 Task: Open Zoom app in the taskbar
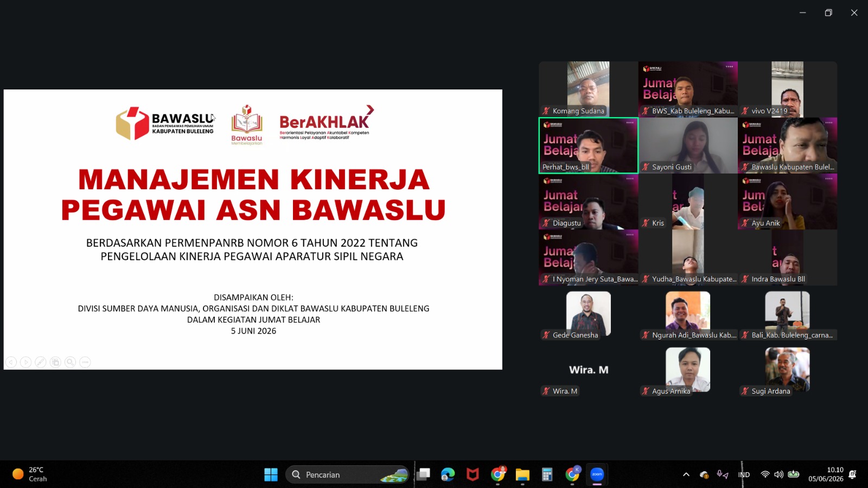597,474
